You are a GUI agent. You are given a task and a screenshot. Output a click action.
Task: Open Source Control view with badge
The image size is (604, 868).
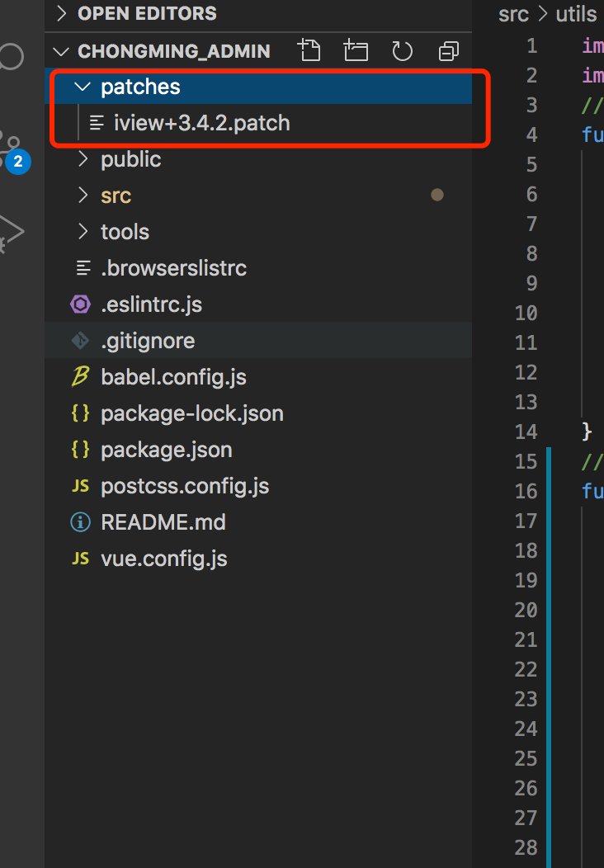pyautogui.click(x=12, y=149)
